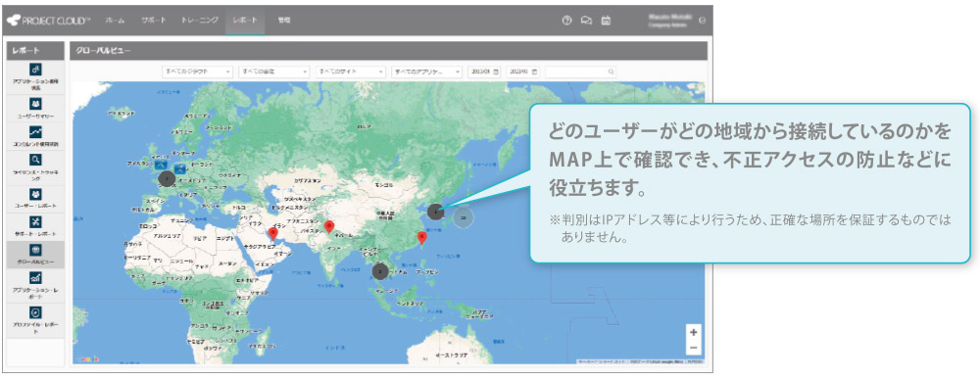The height and width of the screenshot is (380, 980).
Task: Zoom out the map with minus button
Action: 693,347
